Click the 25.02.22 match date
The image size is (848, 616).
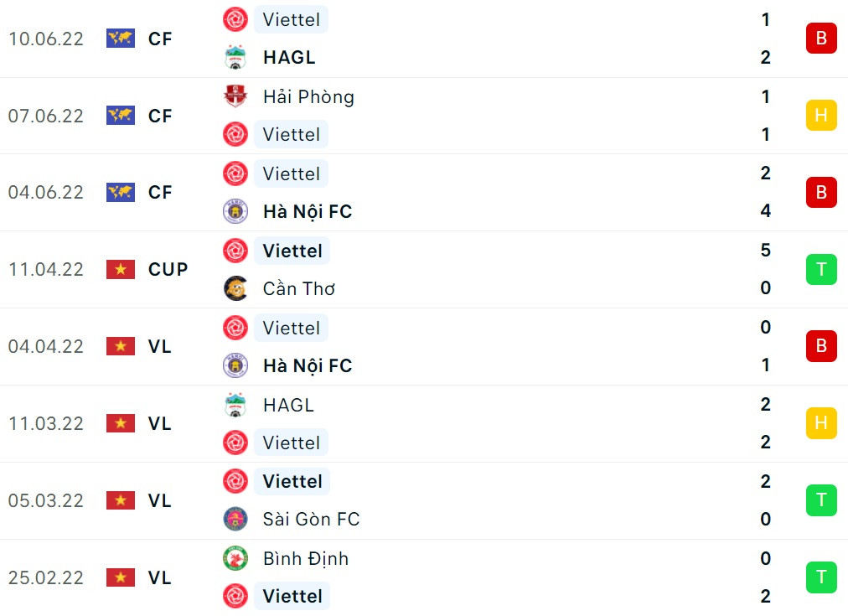[46, 577]
